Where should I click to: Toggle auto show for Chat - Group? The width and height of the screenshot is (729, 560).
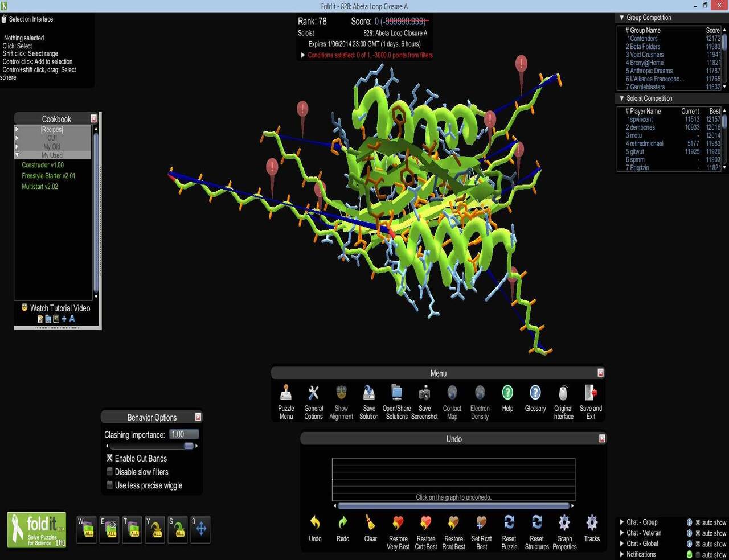(698, 522)
